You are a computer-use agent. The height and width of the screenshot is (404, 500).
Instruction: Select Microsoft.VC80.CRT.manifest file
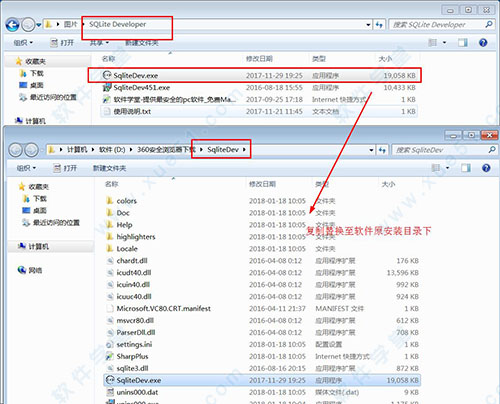262,309
